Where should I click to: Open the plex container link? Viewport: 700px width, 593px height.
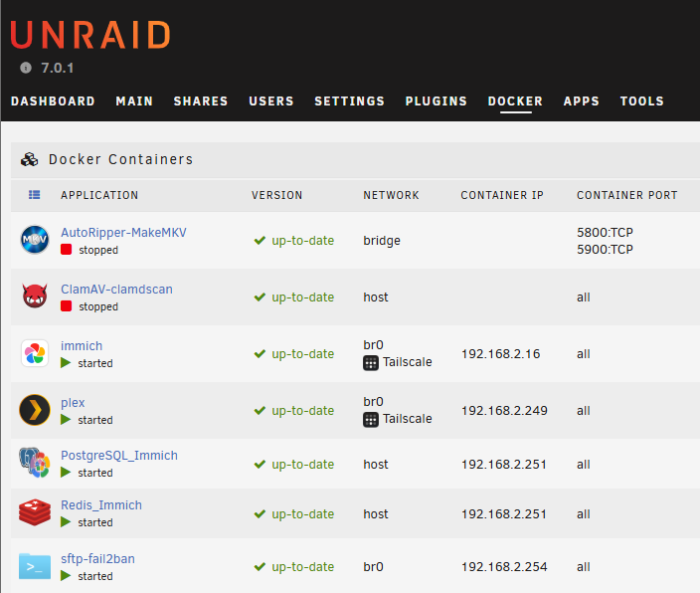tap(73, 403)
